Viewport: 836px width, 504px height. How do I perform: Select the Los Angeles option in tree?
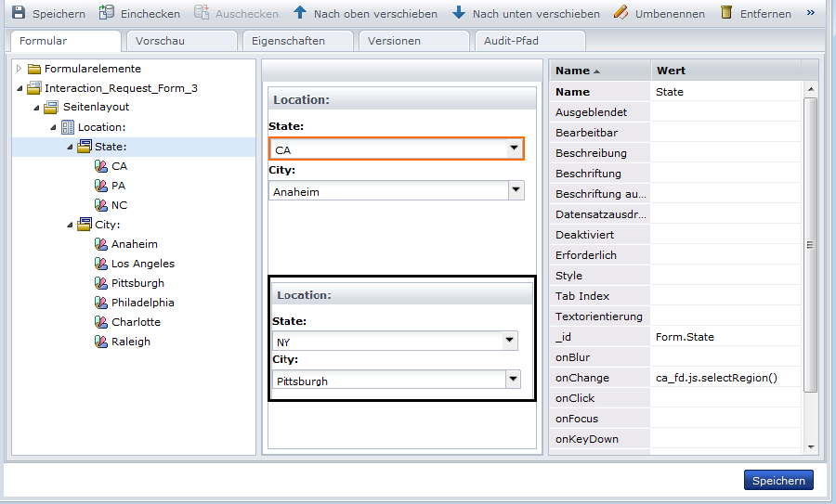click(x=142, y=264)
